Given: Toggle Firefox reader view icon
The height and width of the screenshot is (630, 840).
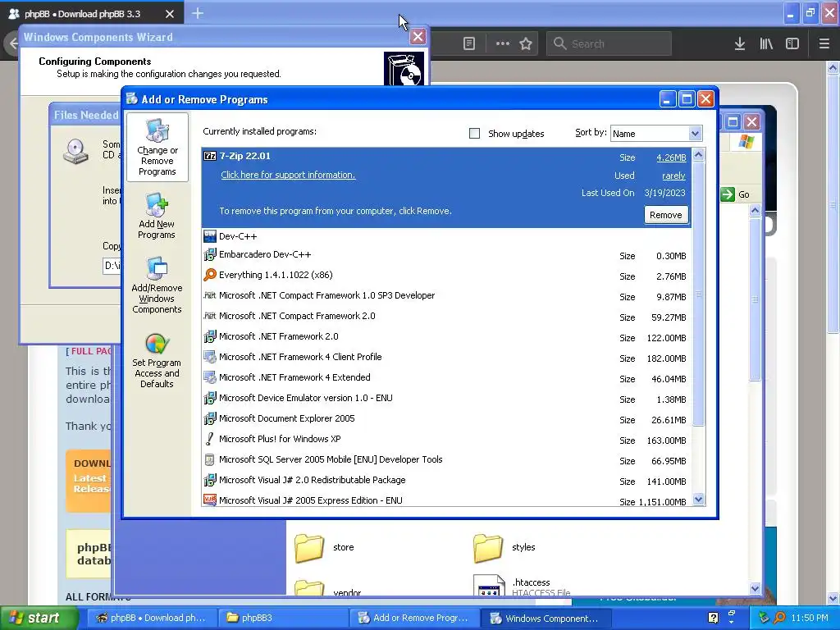Looking at the screenshot, I should [x=468, y=44].
